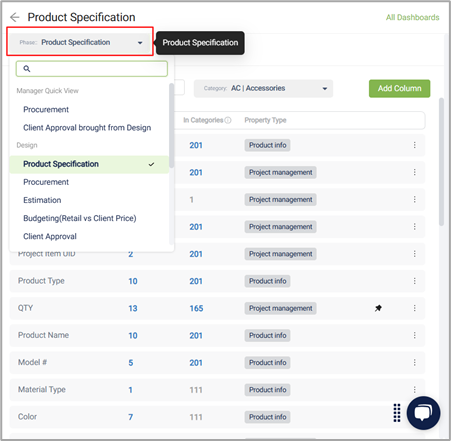Open the Category AC | Accessories dropdown
The height and width of the screenshot is (441, 451).
263,88
